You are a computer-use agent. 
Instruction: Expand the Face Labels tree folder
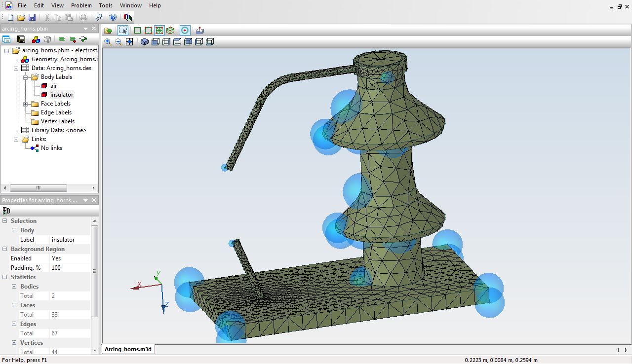26,104
